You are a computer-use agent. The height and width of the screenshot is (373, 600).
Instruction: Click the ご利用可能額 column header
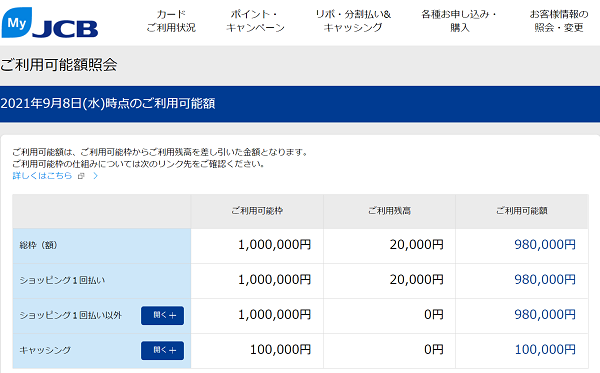click(x=522, y=211)
